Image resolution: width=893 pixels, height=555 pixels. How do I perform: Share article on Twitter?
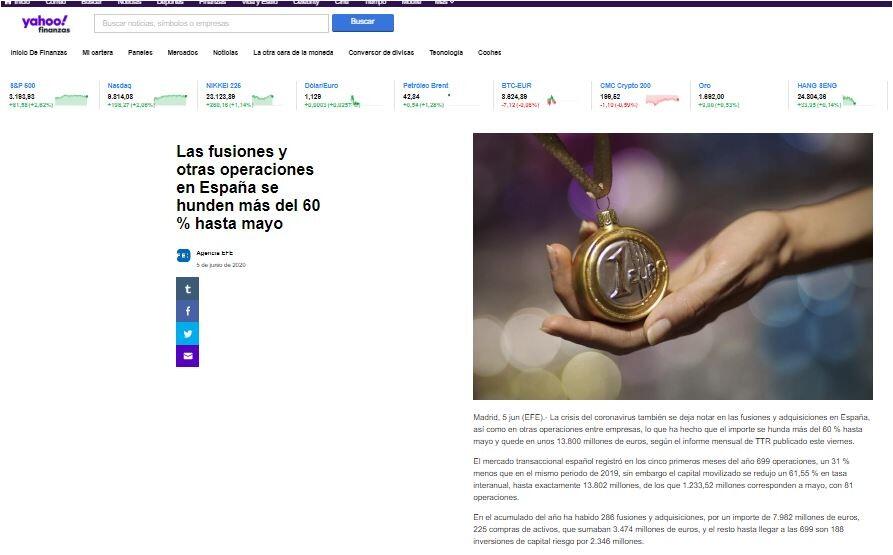(187, 334)
